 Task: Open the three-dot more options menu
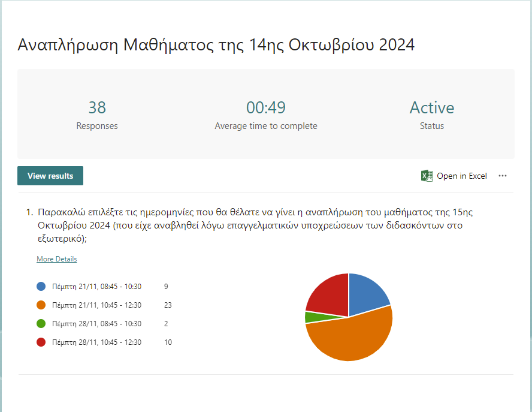(x=503, y=176)
